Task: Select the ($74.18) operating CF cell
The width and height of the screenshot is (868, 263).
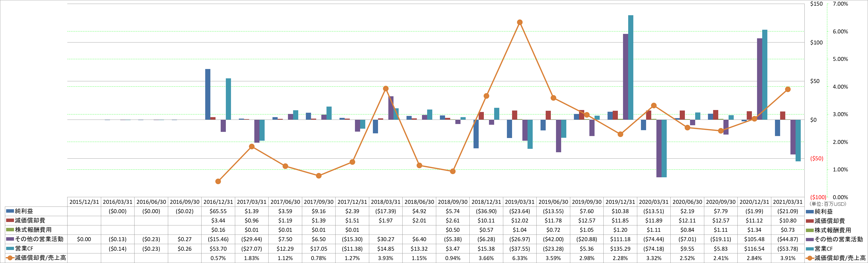Action: coord(654,249)
